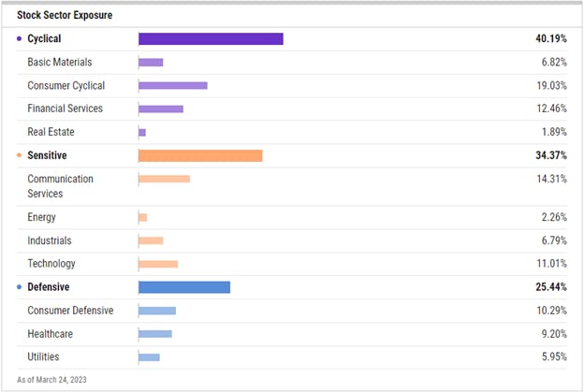
Task: Click the Sensitive category label
Action: click(47, 155)
